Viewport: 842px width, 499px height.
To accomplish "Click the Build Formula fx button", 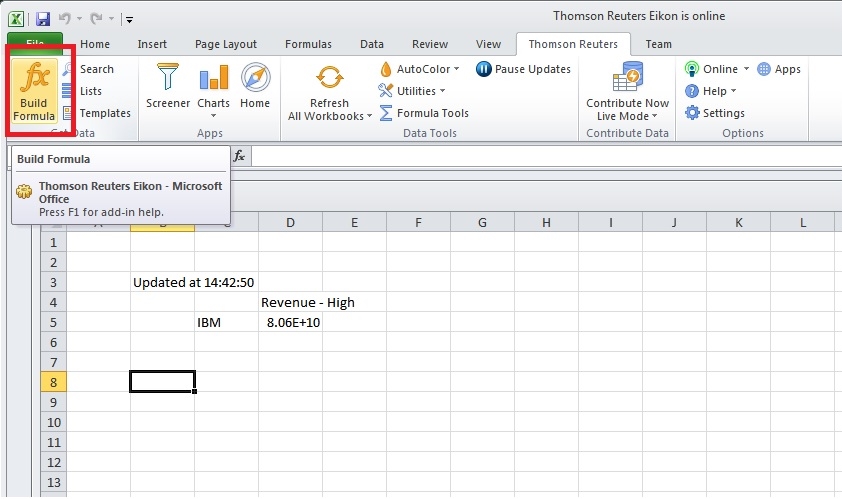I will (x=34, y=90).
